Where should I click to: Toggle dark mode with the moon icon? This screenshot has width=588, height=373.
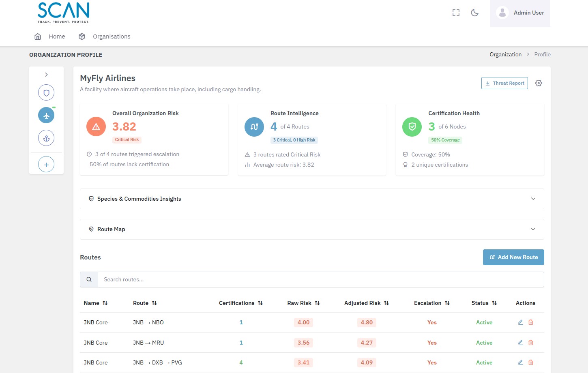(474, 13)
